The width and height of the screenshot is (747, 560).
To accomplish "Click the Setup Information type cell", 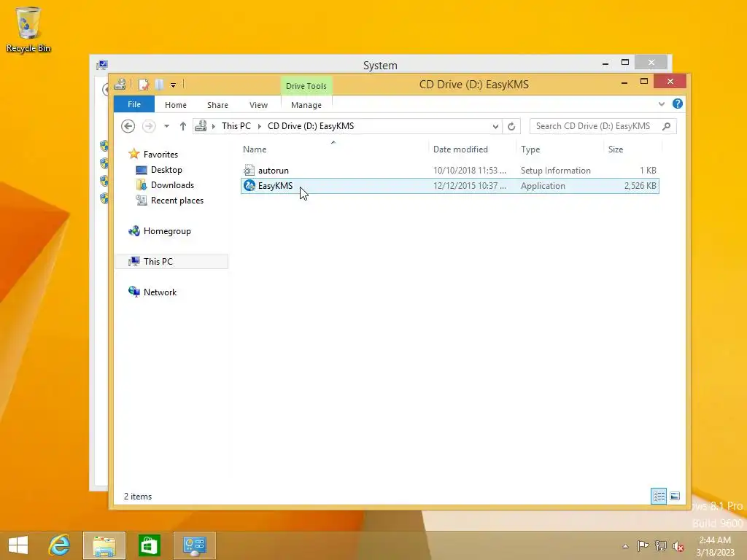I will (555, 171).
